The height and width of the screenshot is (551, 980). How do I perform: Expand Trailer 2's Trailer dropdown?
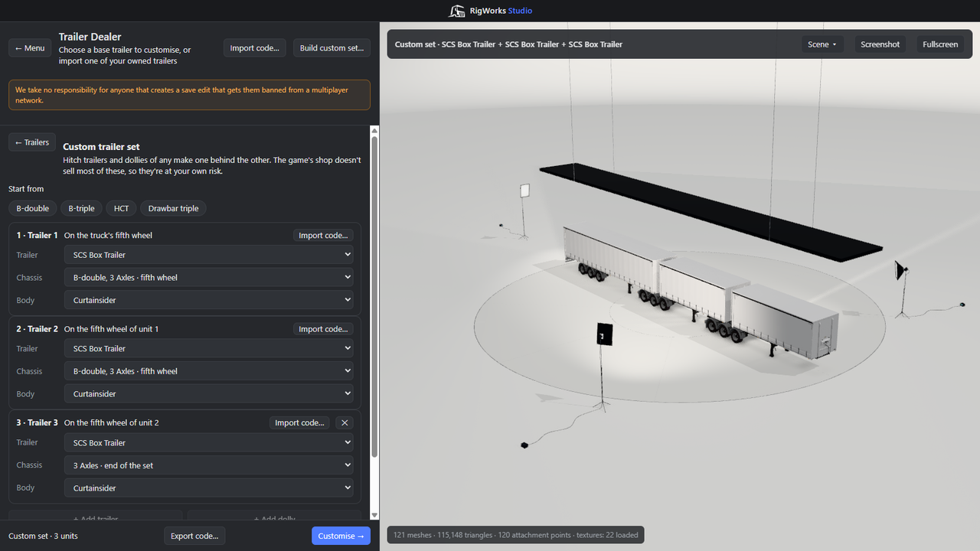click(x=209, y=348)
